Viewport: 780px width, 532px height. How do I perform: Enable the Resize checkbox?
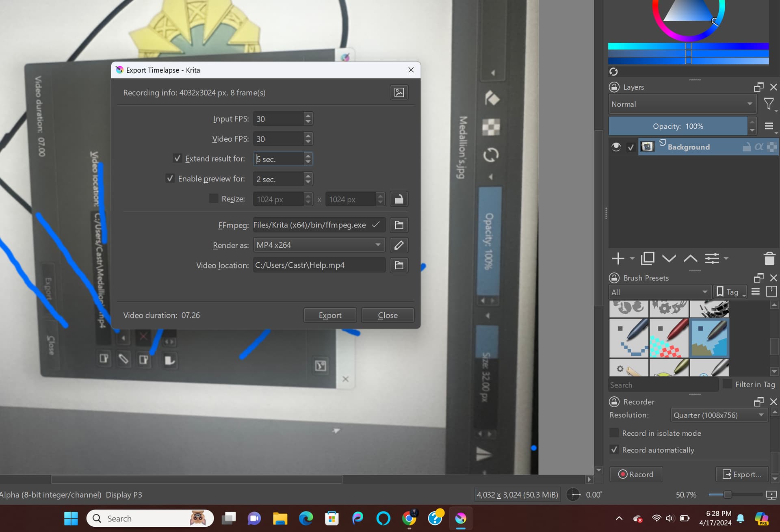coord(213,199)
